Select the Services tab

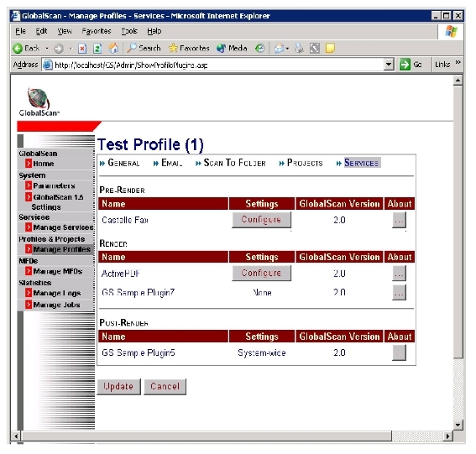361,163
